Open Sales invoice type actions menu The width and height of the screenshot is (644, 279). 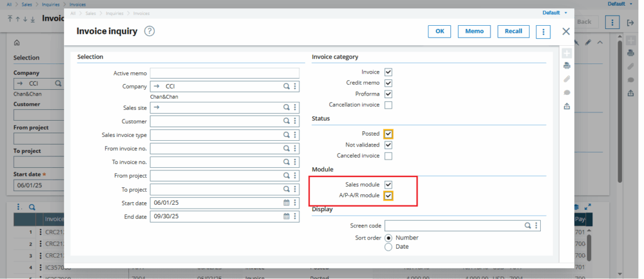click(x=295, y=134)
